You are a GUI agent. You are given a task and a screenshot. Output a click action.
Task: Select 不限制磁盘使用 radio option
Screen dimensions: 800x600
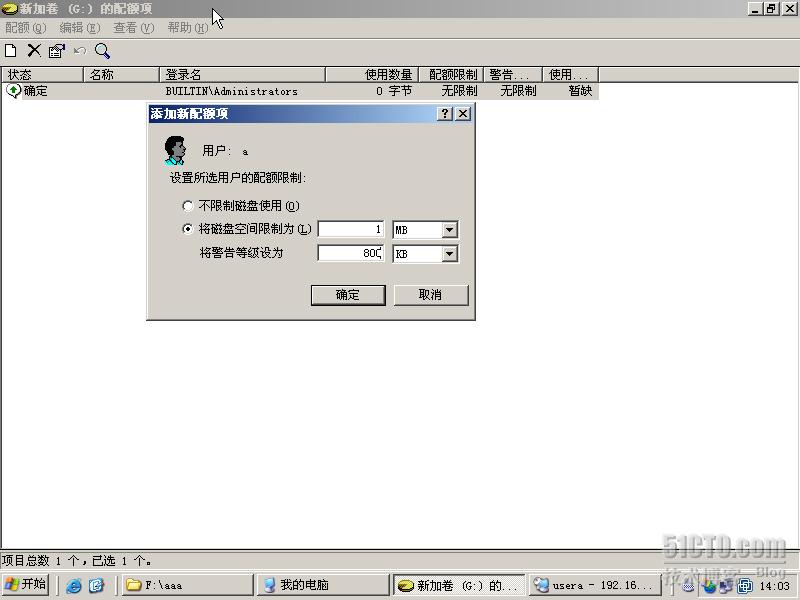pyautogui.click(x=188, y=206)
